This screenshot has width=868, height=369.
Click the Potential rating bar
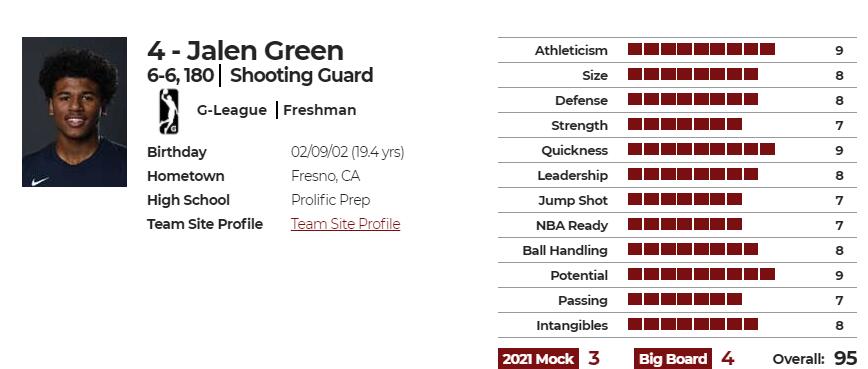701,274
